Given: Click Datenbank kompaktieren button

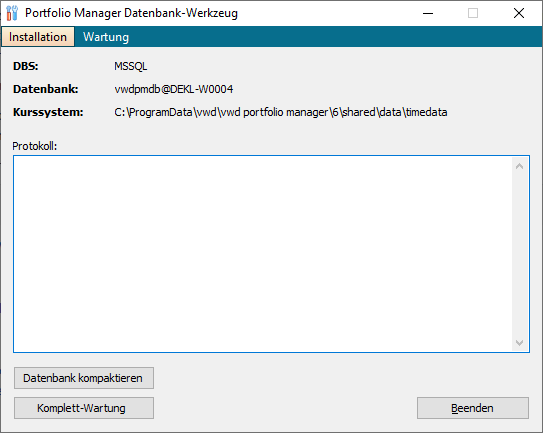Looking at the screenshot, I should tap(84, 378).
